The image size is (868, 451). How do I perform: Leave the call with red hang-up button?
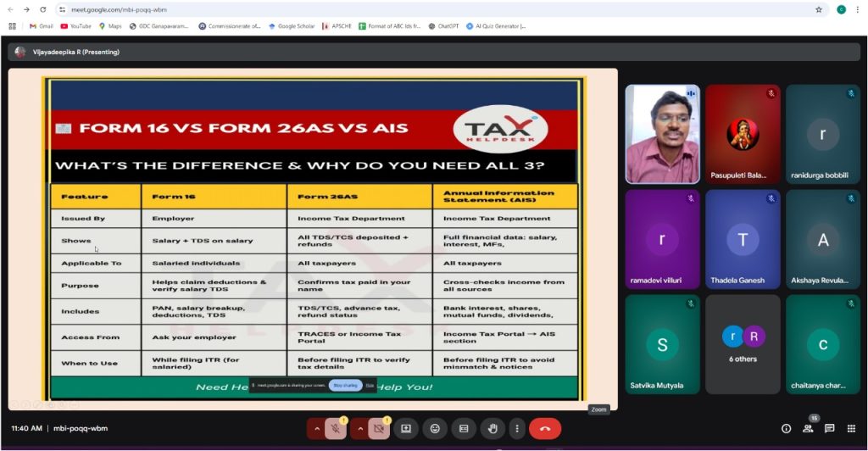(545, 429)
